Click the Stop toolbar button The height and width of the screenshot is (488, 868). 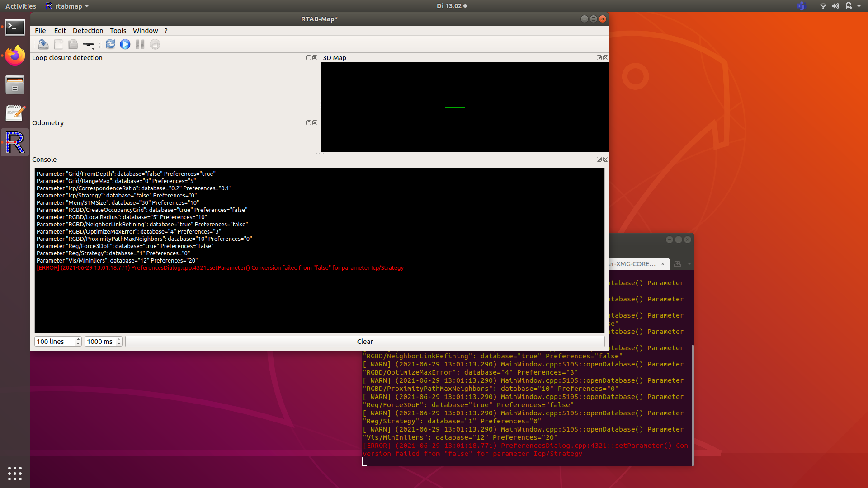pos(155,44)
